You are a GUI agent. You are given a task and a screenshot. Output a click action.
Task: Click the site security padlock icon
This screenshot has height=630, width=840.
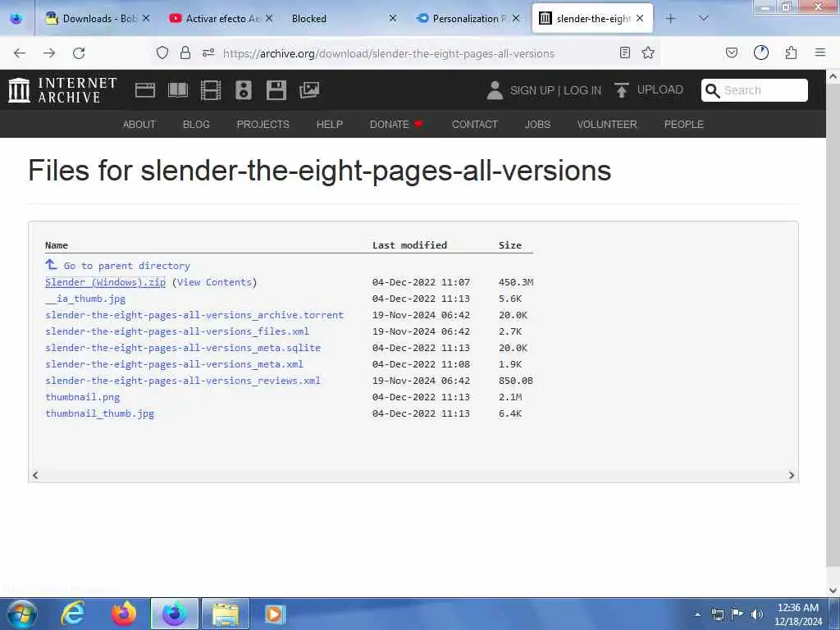click(x=185, y=52)
